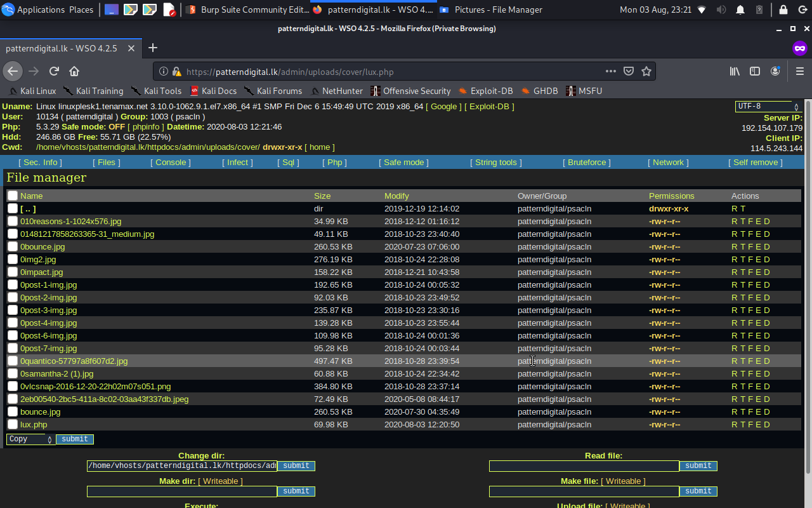This screenshot has width=812, height=508.
Task: Open the Sql section
Action: point(288,162)
